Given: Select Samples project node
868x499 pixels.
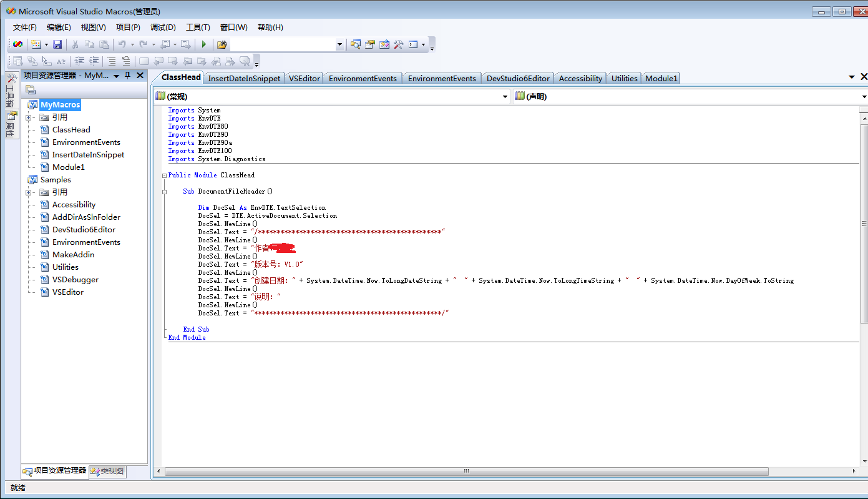Looking at the screenshot, I should click(56, 180).
